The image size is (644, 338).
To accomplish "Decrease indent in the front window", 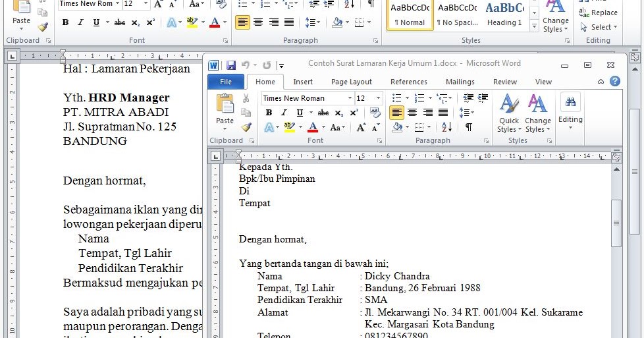I will point(468,98).
